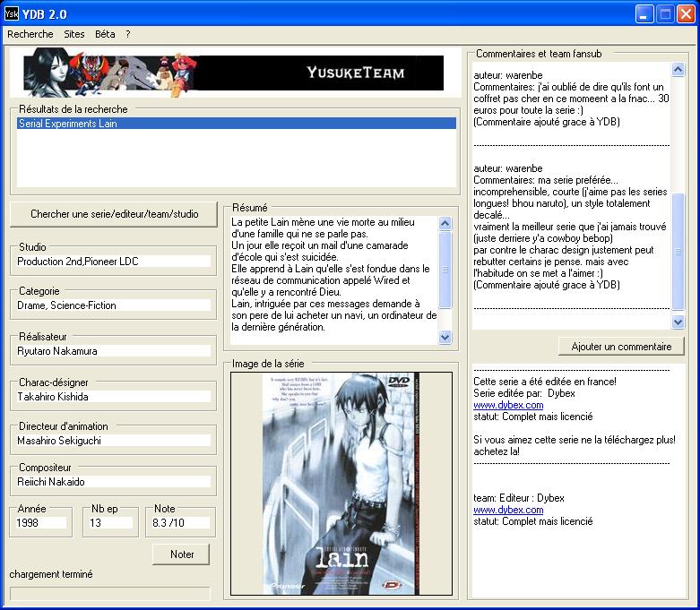Screen dimensions: 700x610
Task: Click the Categorie field Drame, Science-Fiction
Action: 114,305
